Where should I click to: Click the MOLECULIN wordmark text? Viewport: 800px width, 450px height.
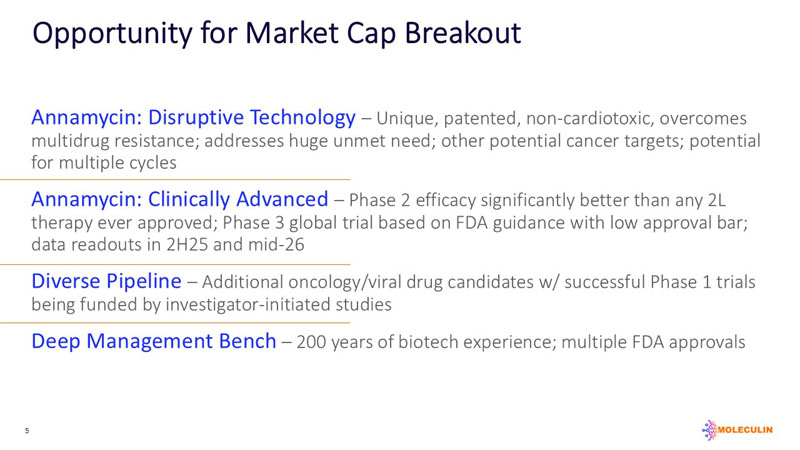[x=747, y=429]
